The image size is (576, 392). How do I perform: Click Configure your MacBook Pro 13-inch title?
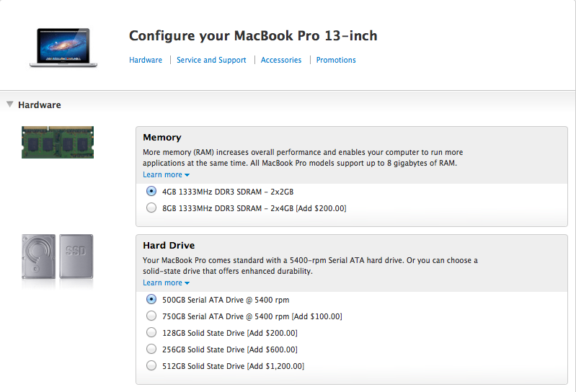click(x=253, y=36)
